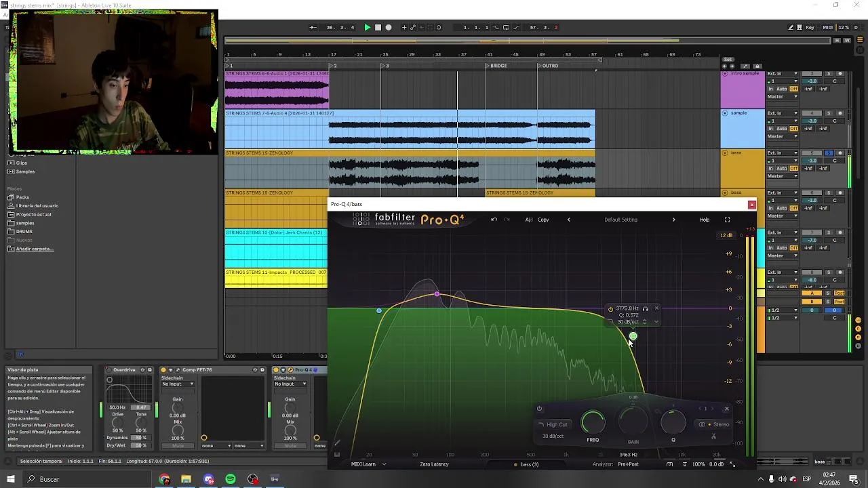Click the 0.0 dB output gain value
This screenshot has width=868, height=488.
[x=716, y=464]
